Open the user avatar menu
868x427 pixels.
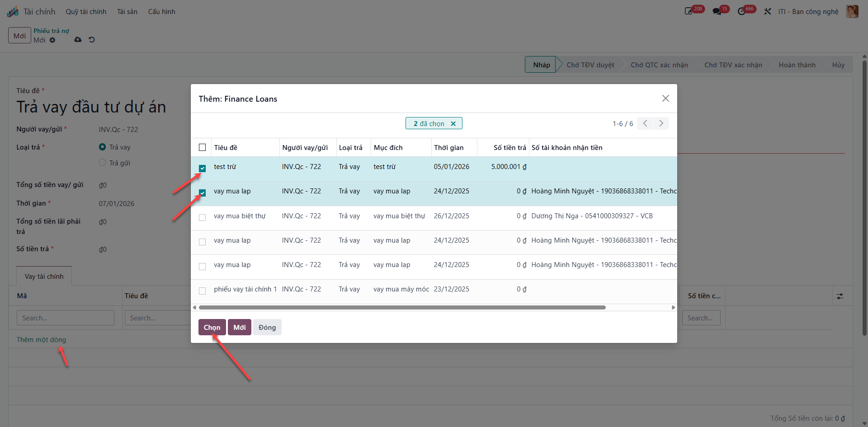point(852,11)
